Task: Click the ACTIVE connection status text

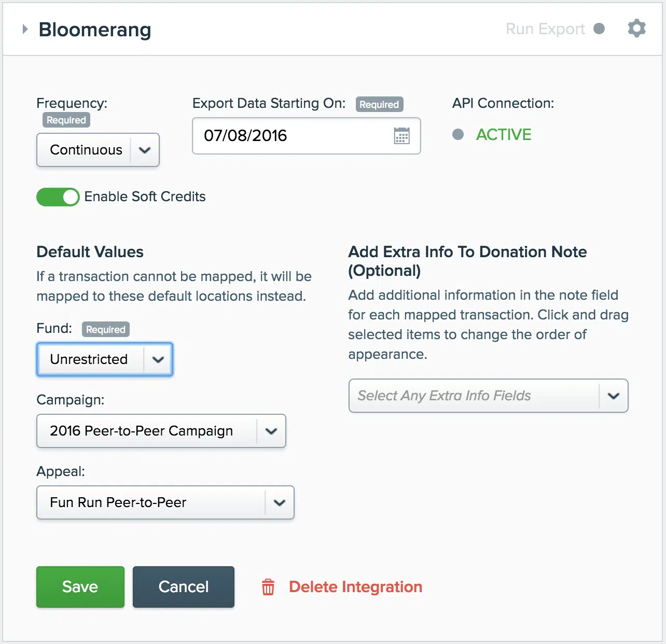Action: [x=504, y=135]
